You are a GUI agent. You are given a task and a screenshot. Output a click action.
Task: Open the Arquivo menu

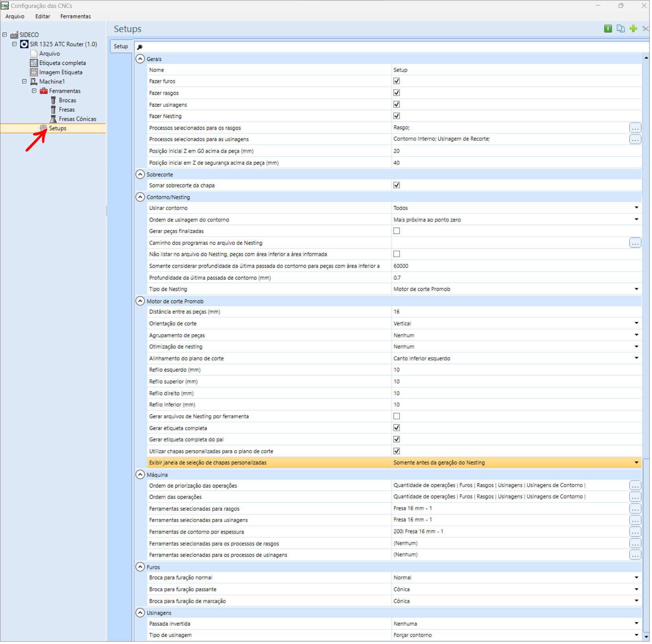click(15, 17)
